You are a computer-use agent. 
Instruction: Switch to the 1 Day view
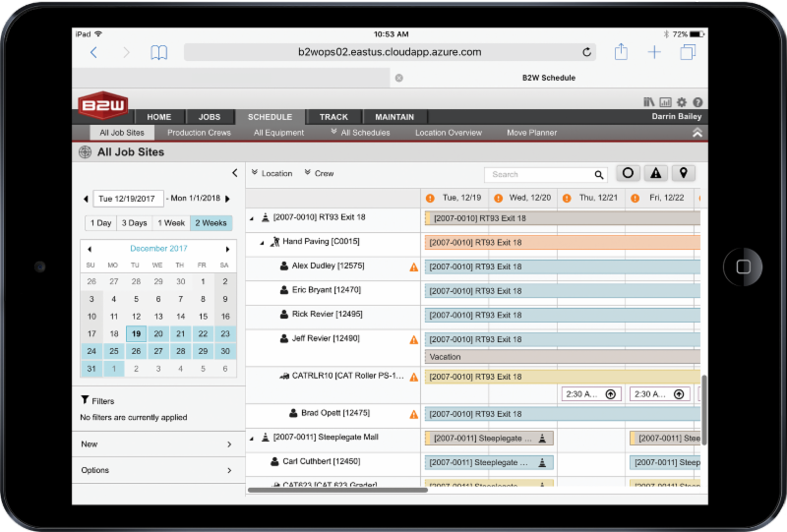(99, 223)
